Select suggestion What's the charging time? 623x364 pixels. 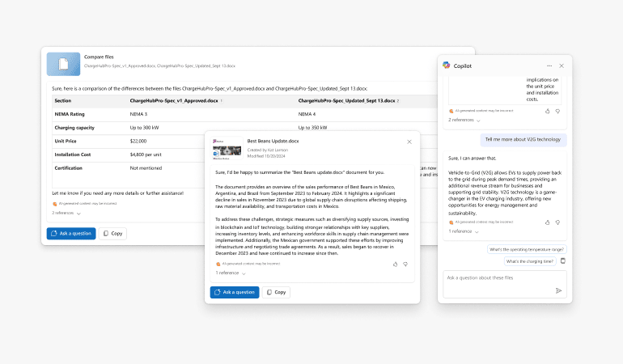(x=530, y=261)
